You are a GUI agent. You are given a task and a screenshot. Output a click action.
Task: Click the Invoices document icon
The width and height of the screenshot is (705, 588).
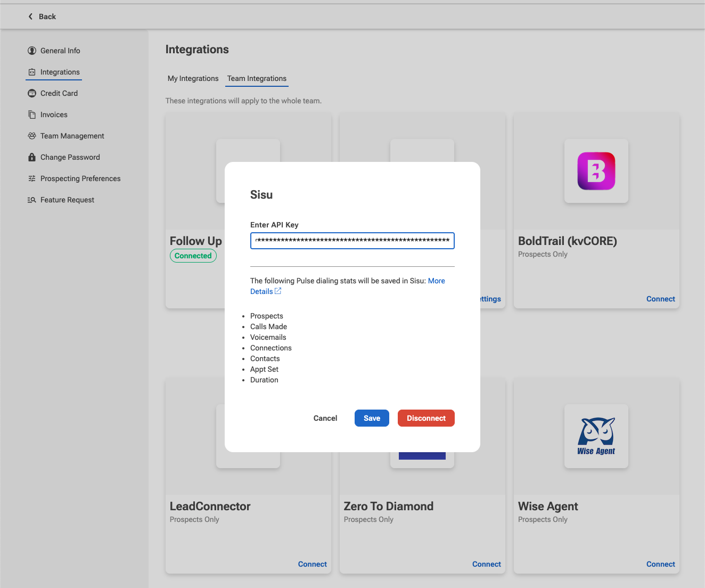click(x=32, y=115)
